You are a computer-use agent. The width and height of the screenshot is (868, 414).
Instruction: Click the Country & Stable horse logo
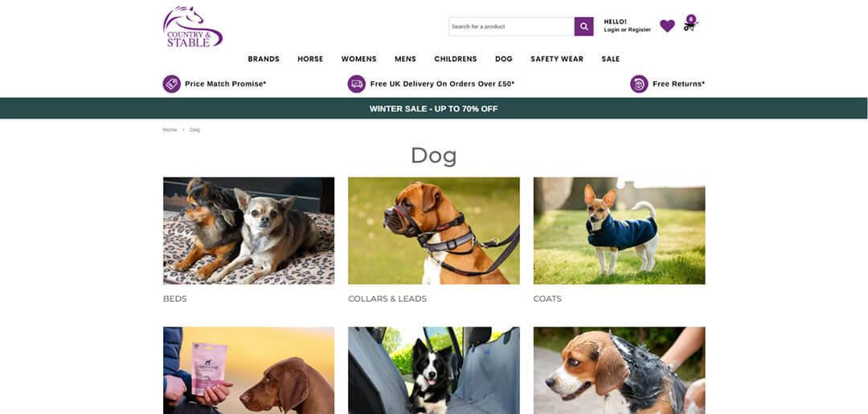(193, 27)
